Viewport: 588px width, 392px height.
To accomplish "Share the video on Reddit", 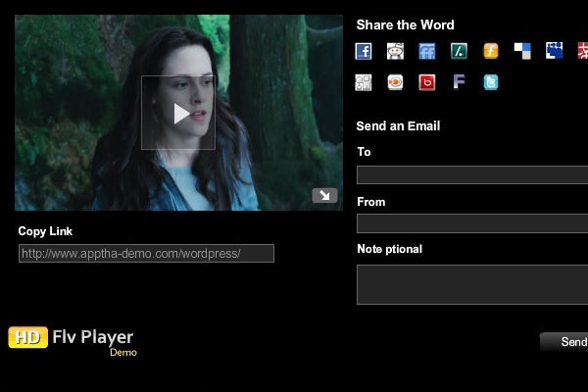I will (395, 51).
